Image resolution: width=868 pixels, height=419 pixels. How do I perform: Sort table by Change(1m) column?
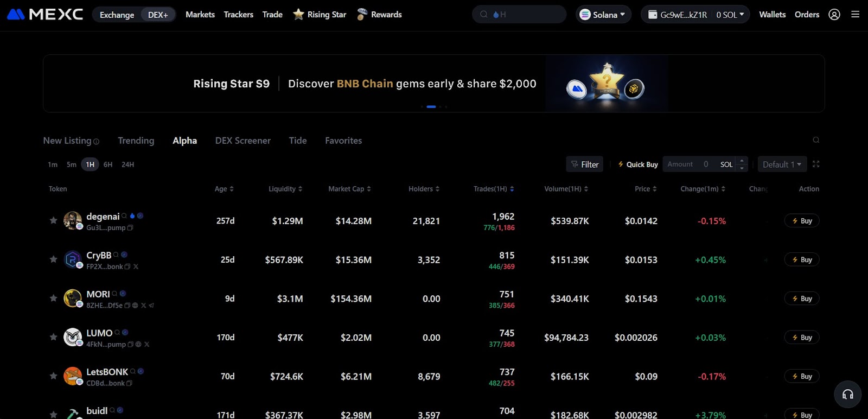point(703,189)
